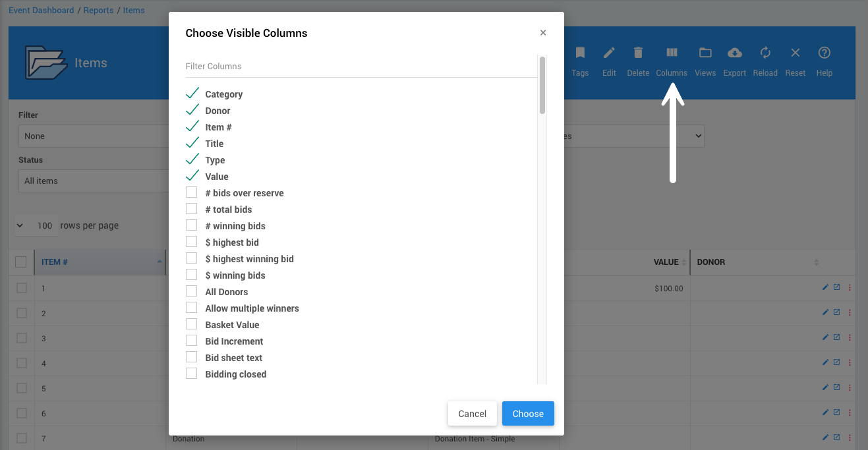The image size is (868, 450).
Task: Click the Filter Columns search field
Action: [x=361, y=67]
